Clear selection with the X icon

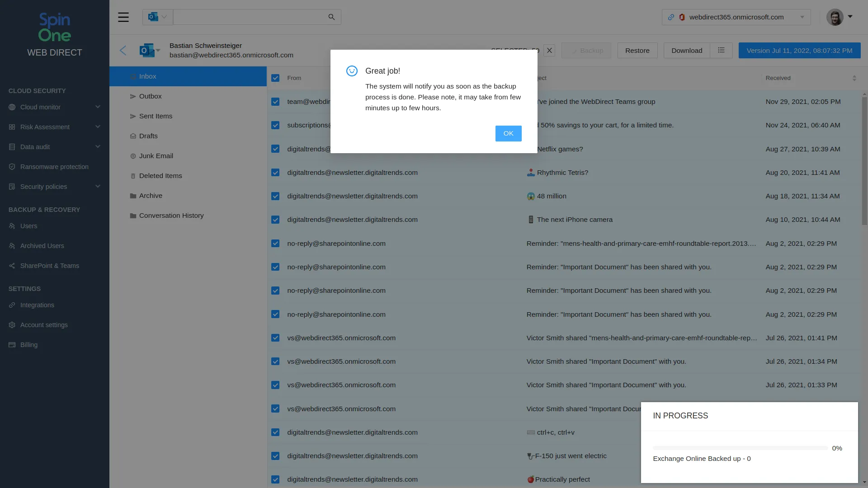(x=549, y=50)
